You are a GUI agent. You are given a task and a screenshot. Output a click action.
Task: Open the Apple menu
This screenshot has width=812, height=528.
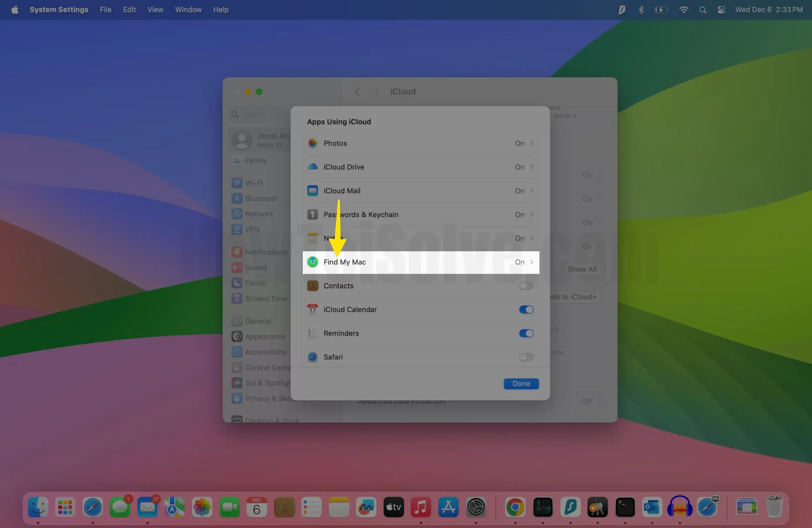15,10
